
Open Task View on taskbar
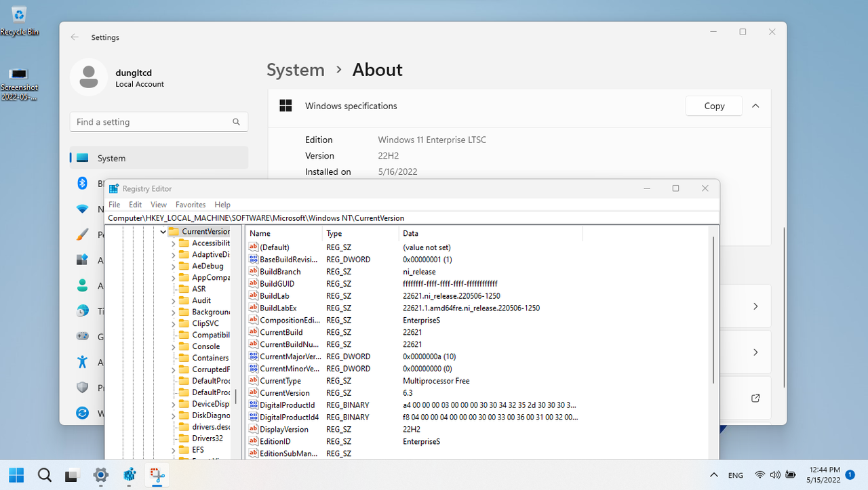[x=72, y=474]
